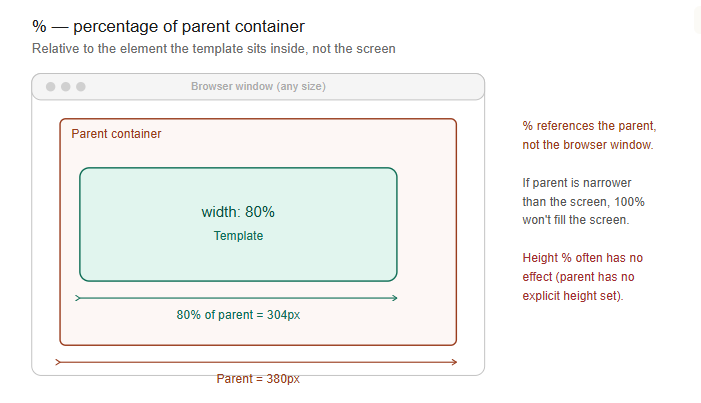Screen dimensions: 701x403
Task: Click the first gray window dot
Action: coord(51,86)
